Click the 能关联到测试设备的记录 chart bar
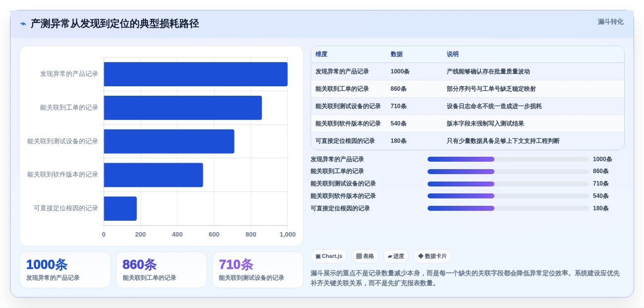644x308 pixels. tap(169, 141)
